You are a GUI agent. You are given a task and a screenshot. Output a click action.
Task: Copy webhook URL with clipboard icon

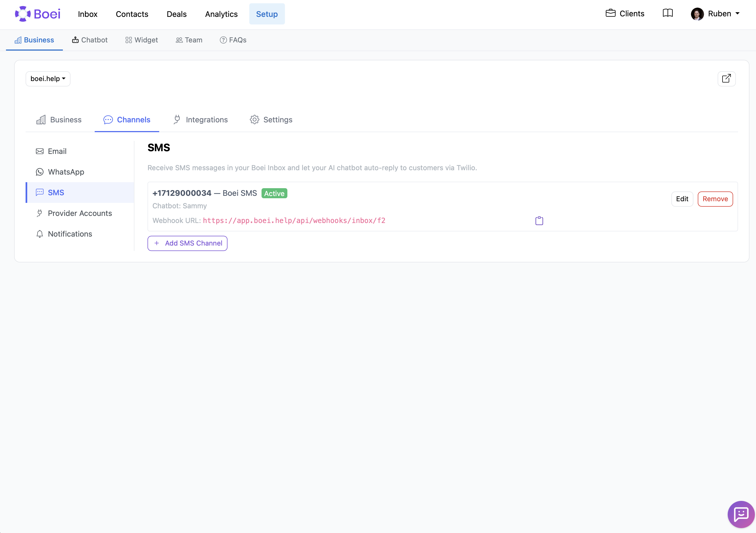[539, 221]
